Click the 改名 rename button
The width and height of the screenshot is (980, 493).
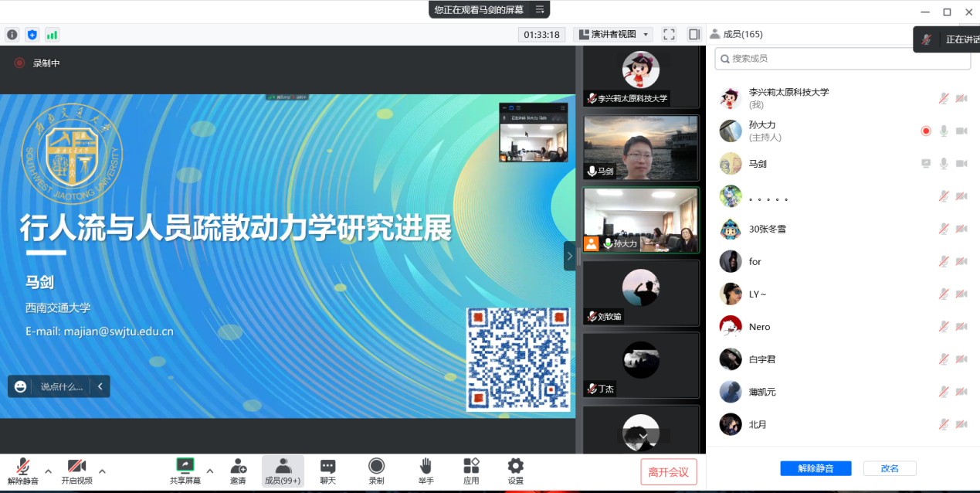(x=890, y=468)
